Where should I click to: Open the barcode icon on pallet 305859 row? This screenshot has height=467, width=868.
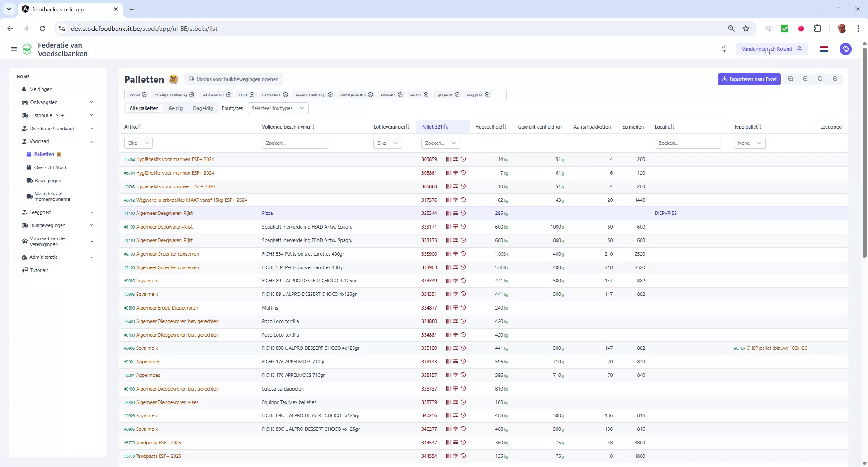(448, 159)
